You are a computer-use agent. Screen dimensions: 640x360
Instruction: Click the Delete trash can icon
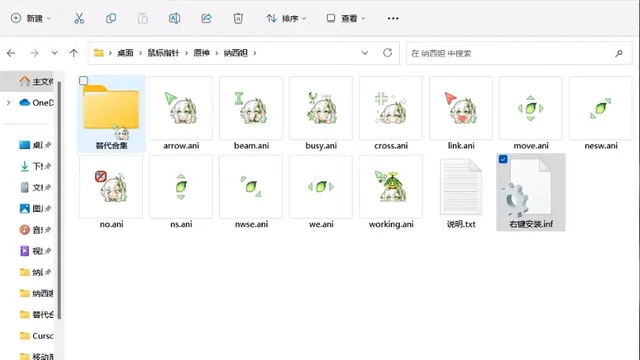[x=238, y=18]
